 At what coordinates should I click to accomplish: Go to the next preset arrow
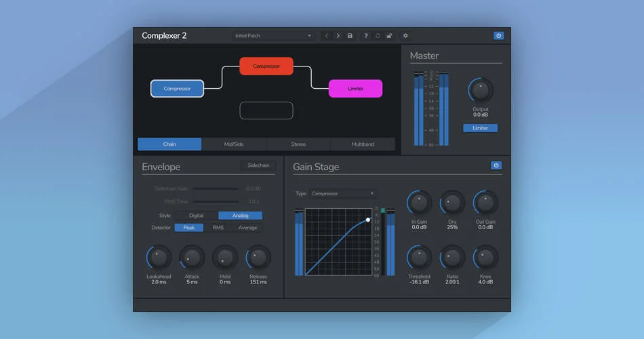[x=338, y=36]
